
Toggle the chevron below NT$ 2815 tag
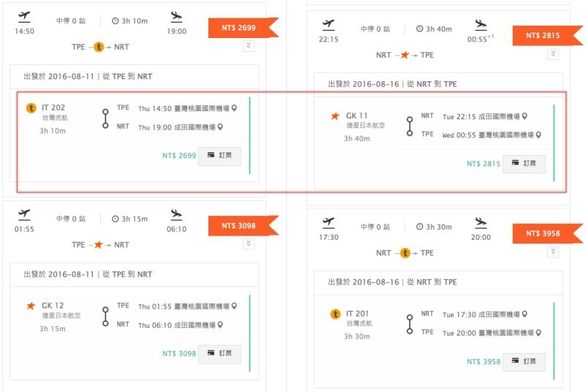(x=553, y=54)
